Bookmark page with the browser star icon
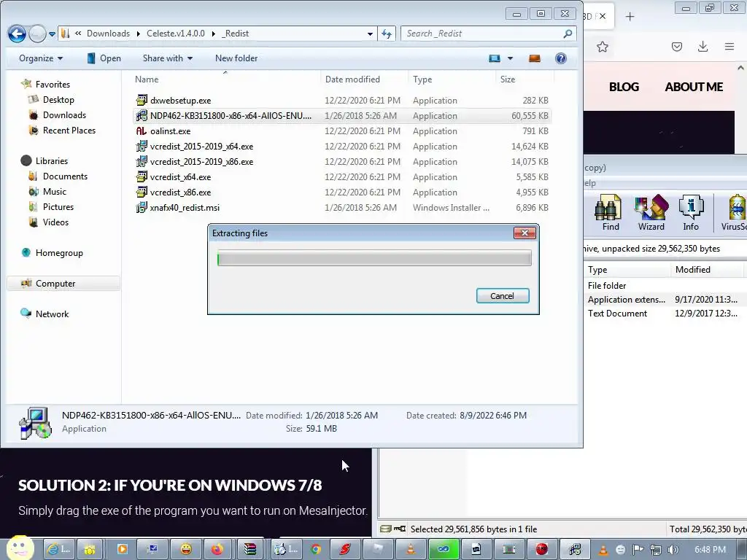Image resolution: width=747 pixels, height=560 pixels. tap(602, 47)
